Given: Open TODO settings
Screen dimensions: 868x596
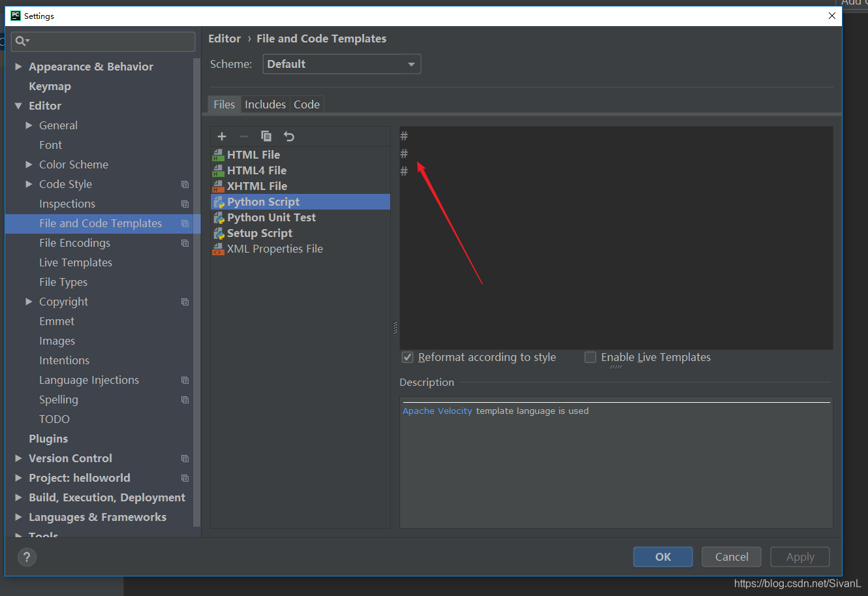Looking at the screenshot, I should click(54, 419).
